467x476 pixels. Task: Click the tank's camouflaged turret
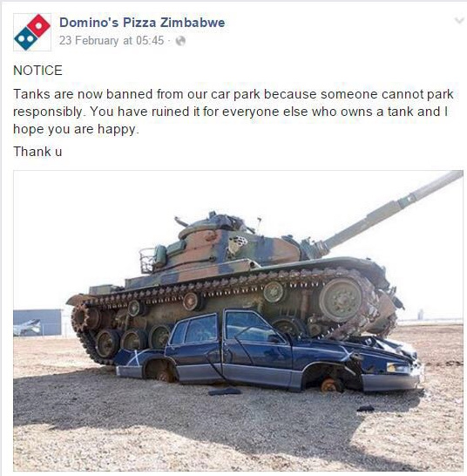click(232, 243)
